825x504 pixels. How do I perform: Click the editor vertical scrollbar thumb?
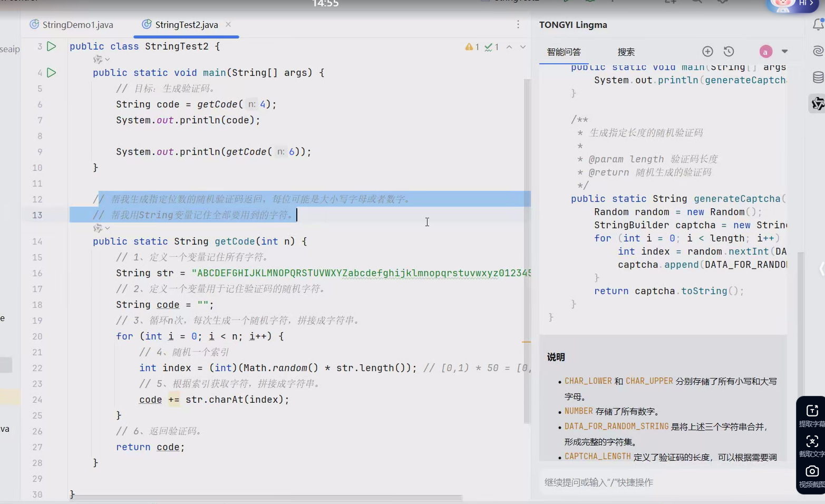527,251
